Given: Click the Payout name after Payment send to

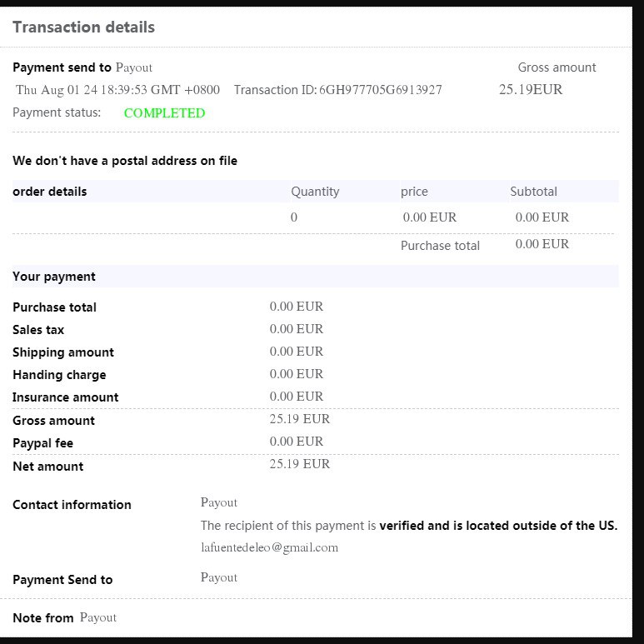Looking at the screenshot, I should pos(133,67).
